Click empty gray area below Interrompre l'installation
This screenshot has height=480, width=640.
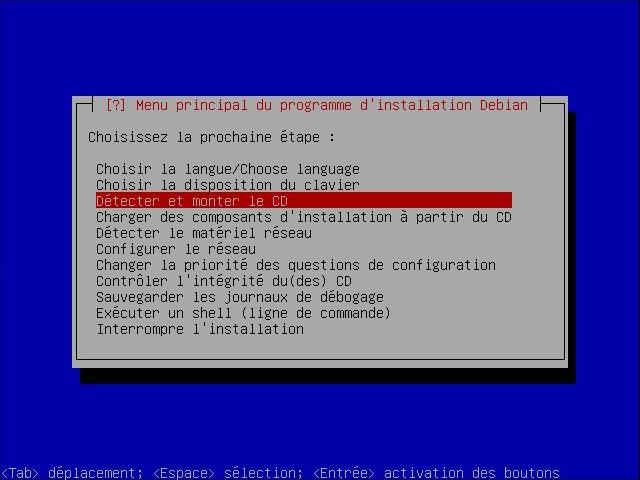coord(320,347)
